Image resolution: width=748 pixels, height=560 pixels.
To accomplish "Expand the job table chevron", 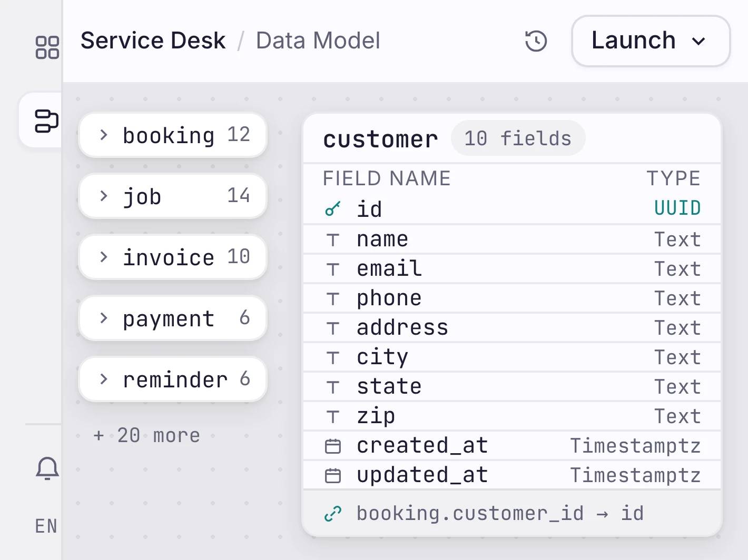I will [x=104, y=196].
